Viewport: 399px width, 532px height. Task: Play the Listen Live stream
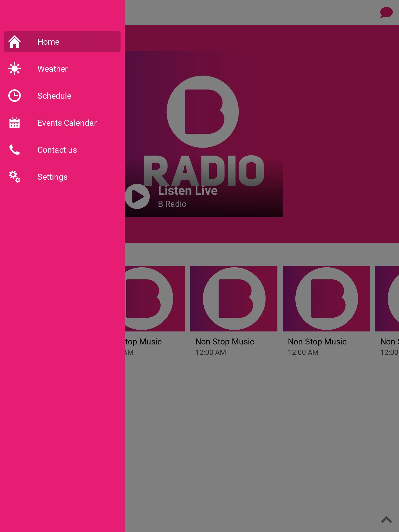[137, 196]
